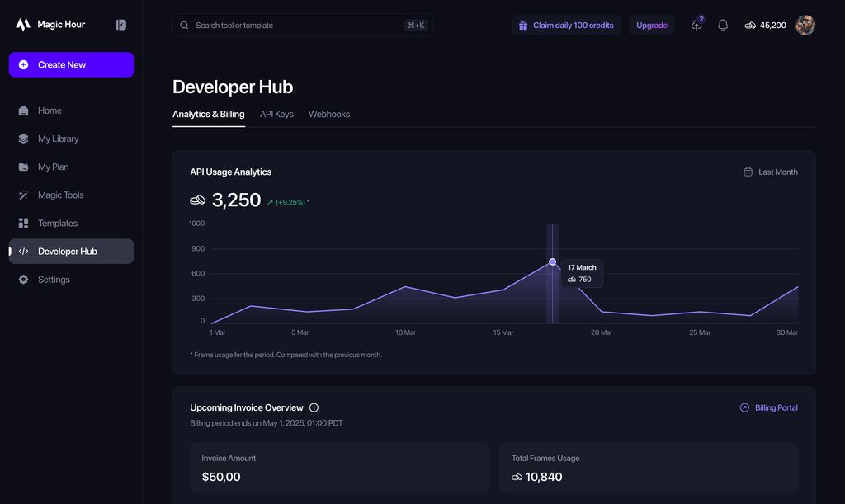Screen dimensions: 845x504
Task: Click the info icon beside Upcoming Invoice Overview
Action: coord(314,407)
